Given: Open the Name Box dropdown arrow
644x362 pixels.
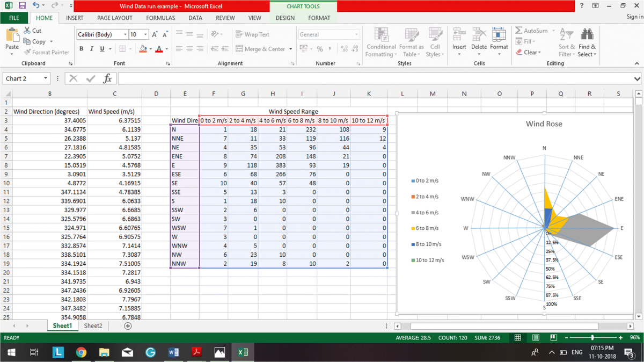Looking at the screenshot, I should click(x=46, y=78).
